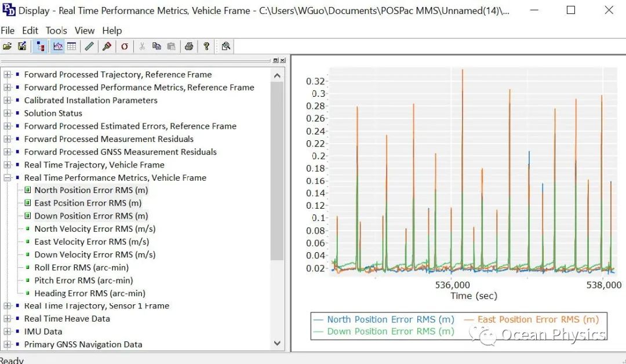Viewport: 626px width, 364px height.
Task: Click the tree panel scrollbar down arrow
Action: tap(276, 344)
